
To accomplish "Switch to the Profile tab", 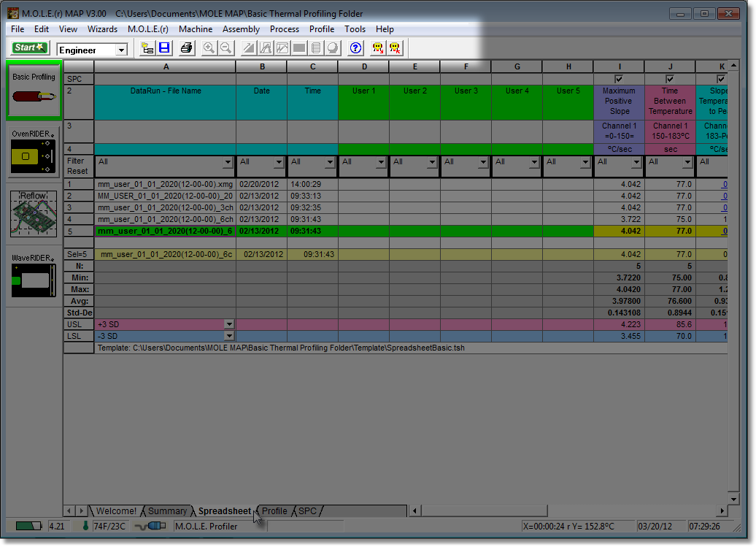I will [x=274, y=510].
